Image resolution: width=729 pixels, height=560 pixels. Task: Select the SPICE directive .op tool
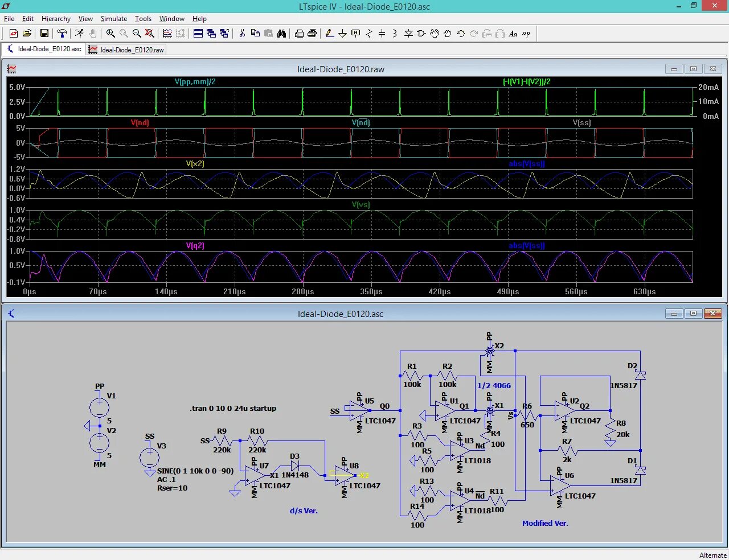click(x=526, y=34)
